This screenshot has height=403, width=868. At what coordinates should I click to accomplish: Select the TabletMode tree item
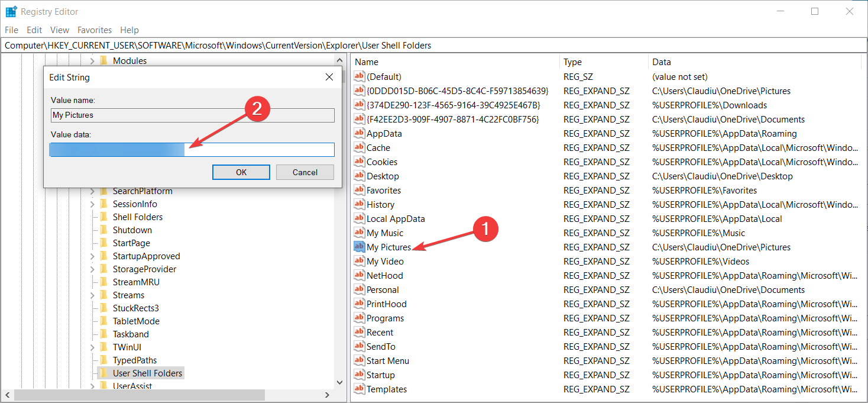click(136, 321)
